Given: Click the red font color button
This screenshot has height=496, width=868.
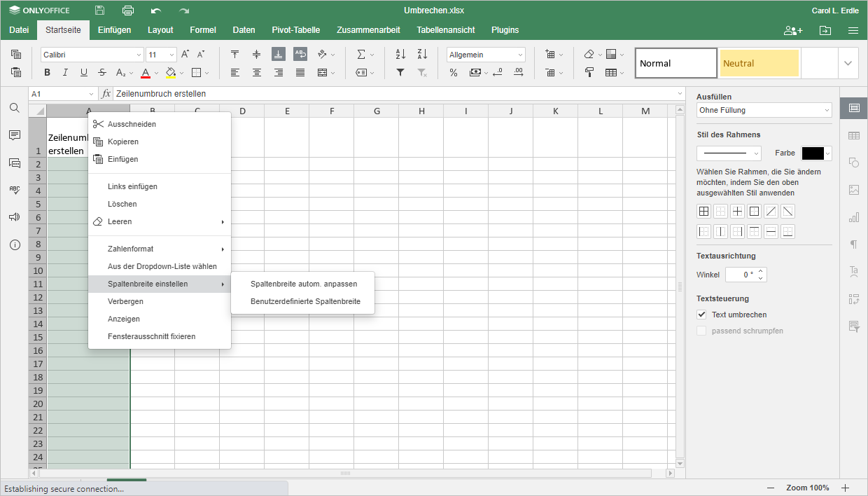Looking at the screenshot, I should click(146, 72).
